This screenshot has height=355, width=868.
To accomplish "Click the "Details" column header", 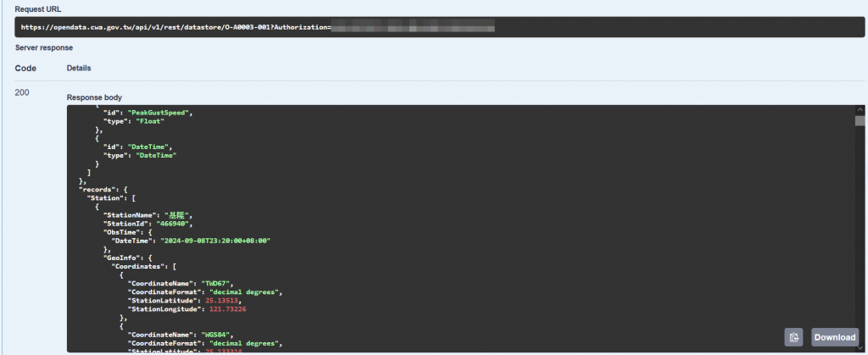I will coord(79,68).
